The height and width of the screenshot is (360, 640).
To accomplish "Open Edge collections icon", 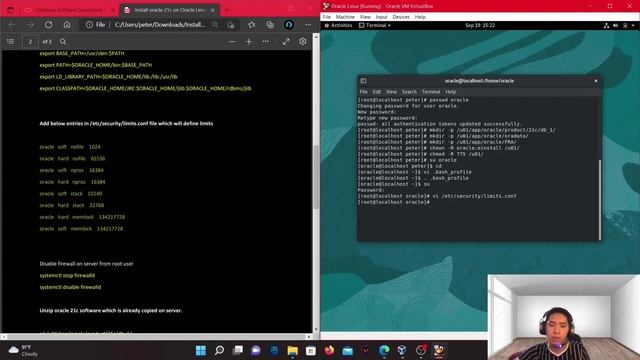I will (x=270, y=25).
